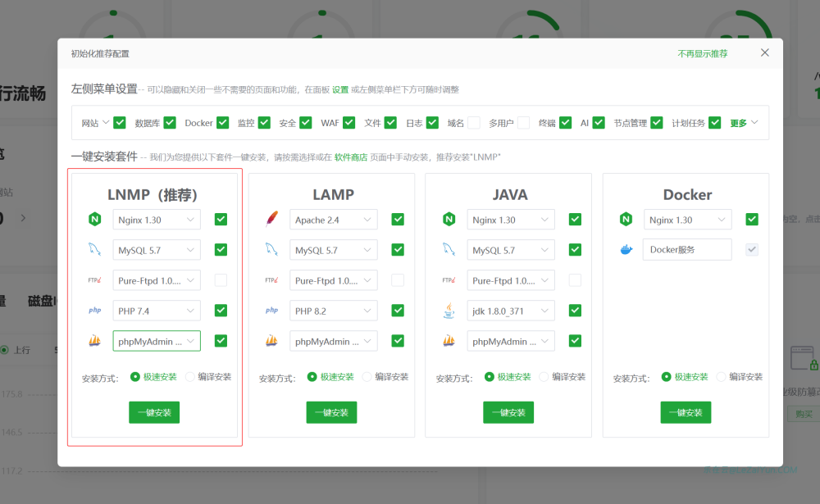This screenshot has height=504, width=820.
Task: Click the Java JDK coffee cup icon
Action: (x=449, y=311)
